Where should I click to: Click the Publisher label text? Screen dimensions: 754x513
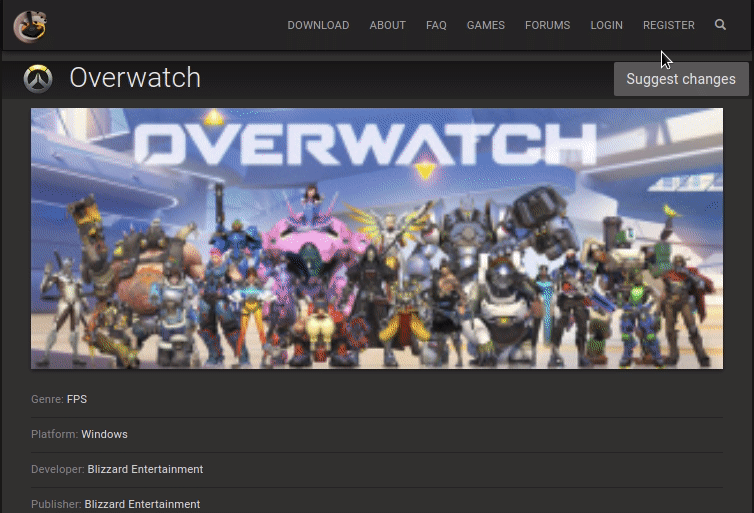[56, 504]
